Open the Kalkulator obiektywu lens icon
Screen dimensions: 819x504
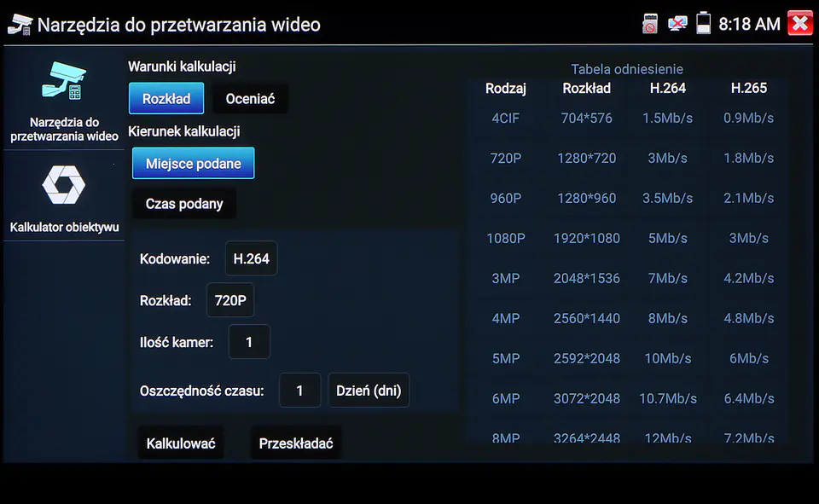click(64, 186)
